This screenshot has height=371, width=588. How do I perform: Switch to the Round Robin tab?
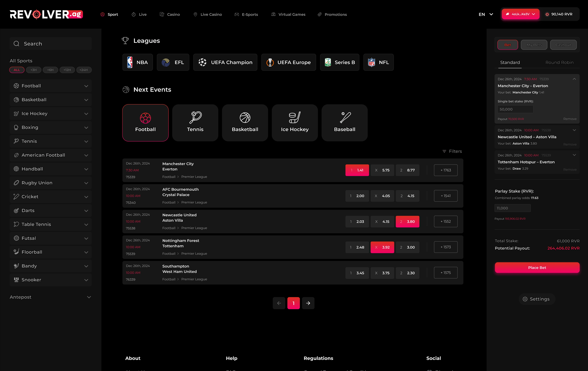click(x=559, y=62)
